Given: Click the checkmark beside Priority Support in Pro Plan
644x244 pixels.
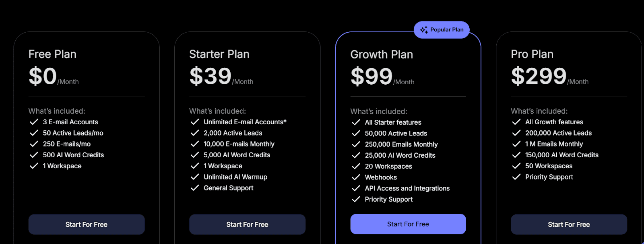Looking at the screenshot, I should click(x=516, y=177).
